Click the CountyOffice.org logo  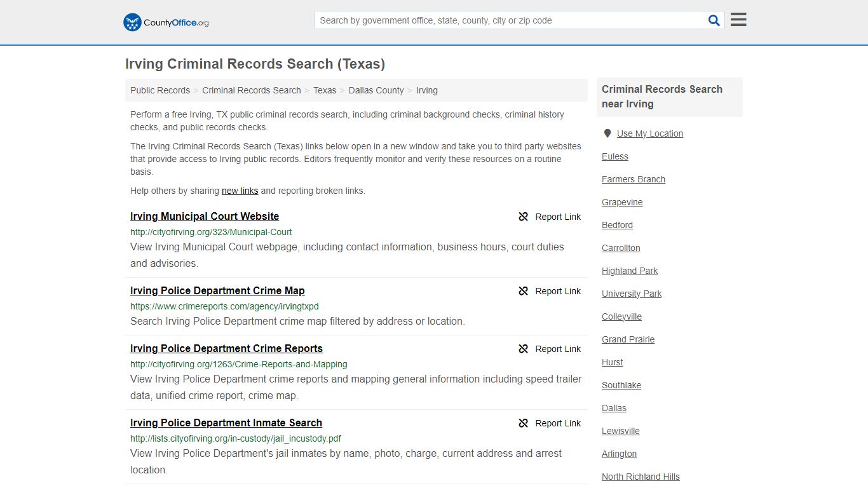(x=166, y=22)
